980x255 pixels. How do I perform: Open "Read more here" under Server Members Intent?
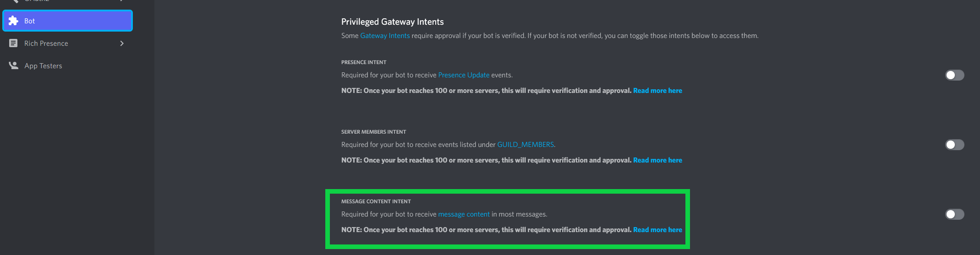pos(657,160)
